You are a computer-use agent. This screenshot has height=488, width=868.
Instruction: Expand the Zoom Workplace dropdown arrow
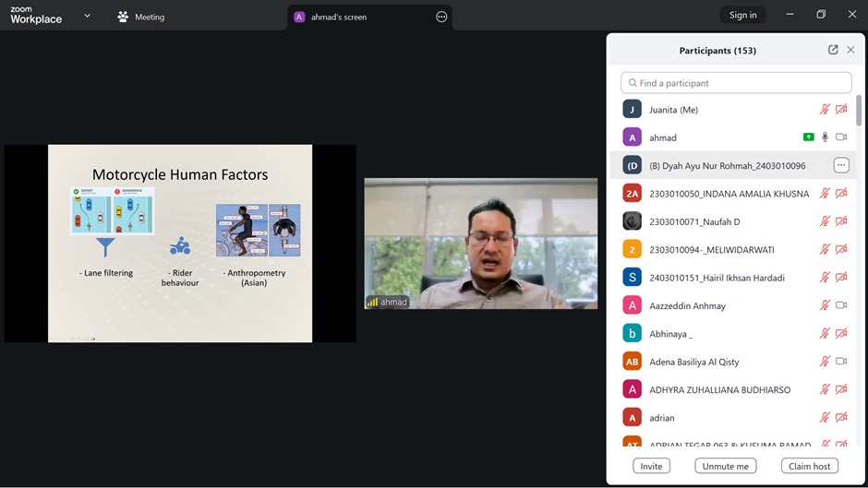(87, 16)
